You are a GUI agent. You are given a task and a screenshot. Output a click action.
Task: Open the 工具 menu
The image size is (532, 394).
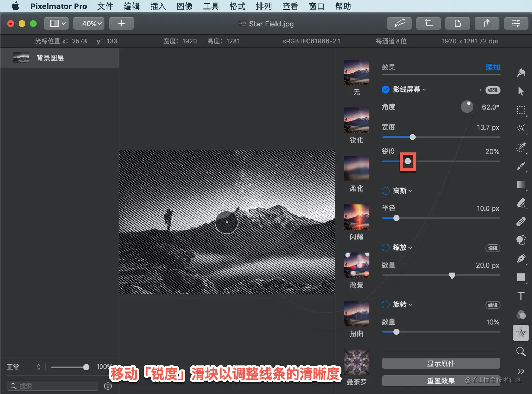point(211,6)
